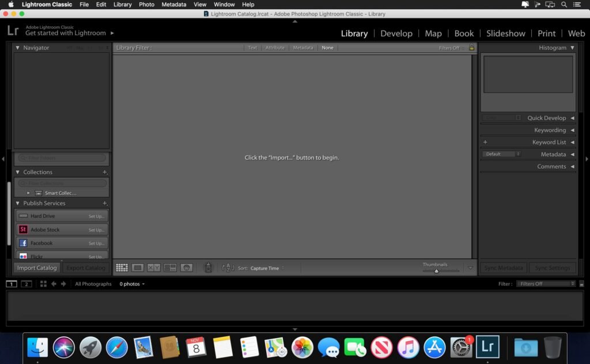
Task: Click the filter lock toggle
Action: [x=471, y=48]
